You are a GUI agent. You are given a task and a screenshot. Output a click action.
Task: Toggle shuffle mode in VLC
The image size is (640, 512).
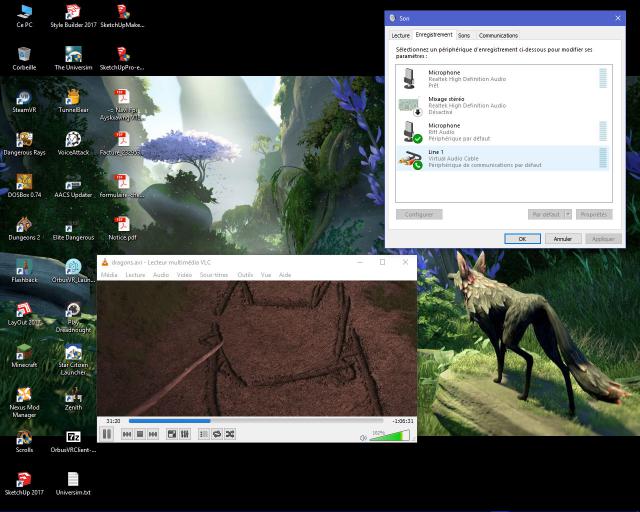[230, 434]
